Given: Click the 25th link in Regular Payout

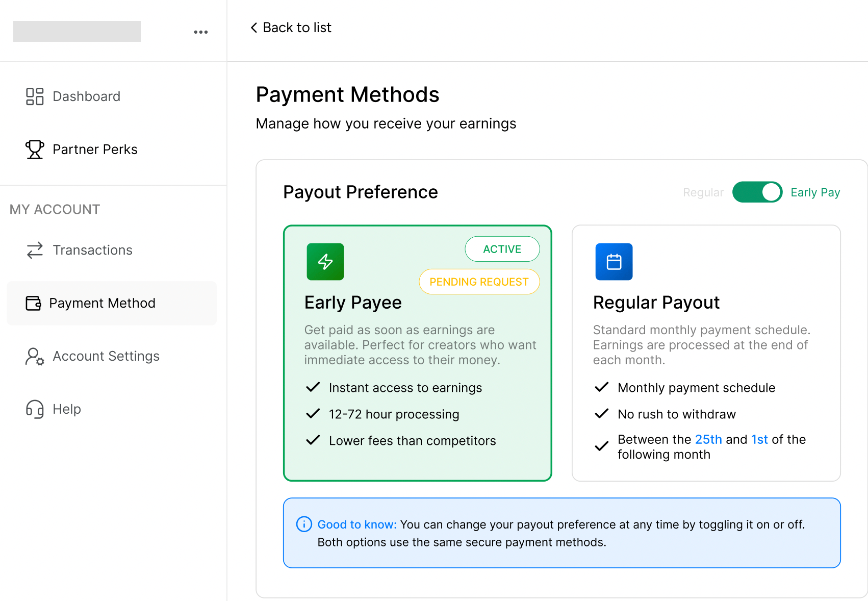Looking at the screenshot, I should [708, 439].
